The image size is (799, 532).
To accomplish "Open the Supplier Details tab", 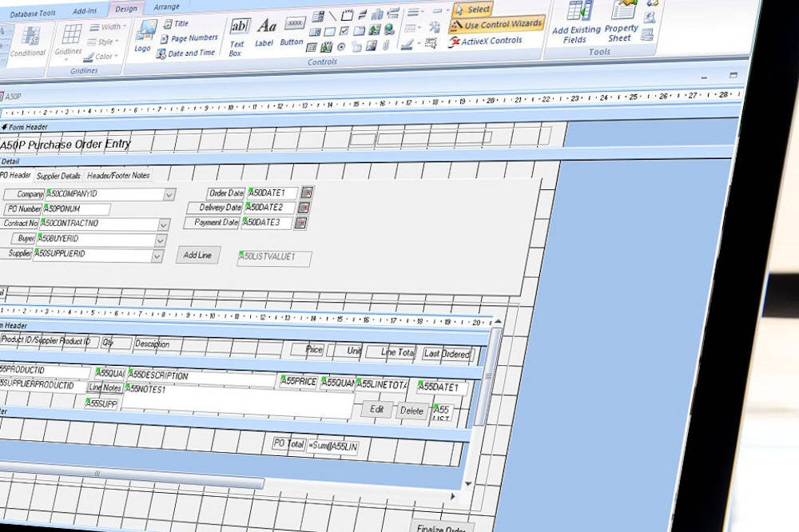I will pyautogui.click(x=58, y=176).
